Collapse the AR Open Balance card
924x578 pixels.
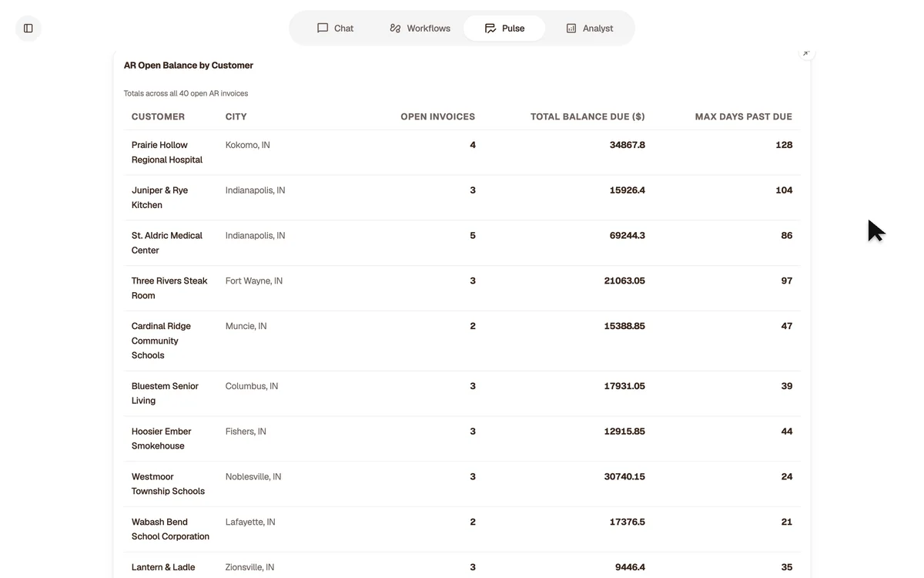(x=805, y=53)
